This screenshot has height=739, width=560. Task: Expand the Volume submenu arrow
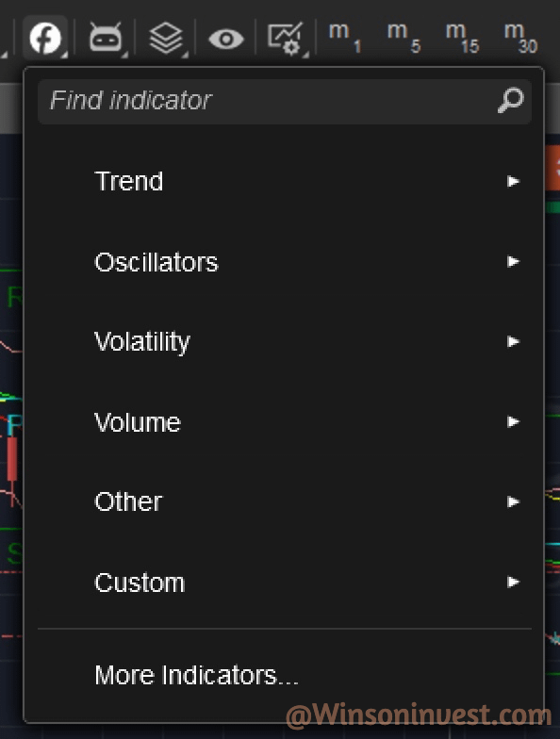(x=513, y=422)
